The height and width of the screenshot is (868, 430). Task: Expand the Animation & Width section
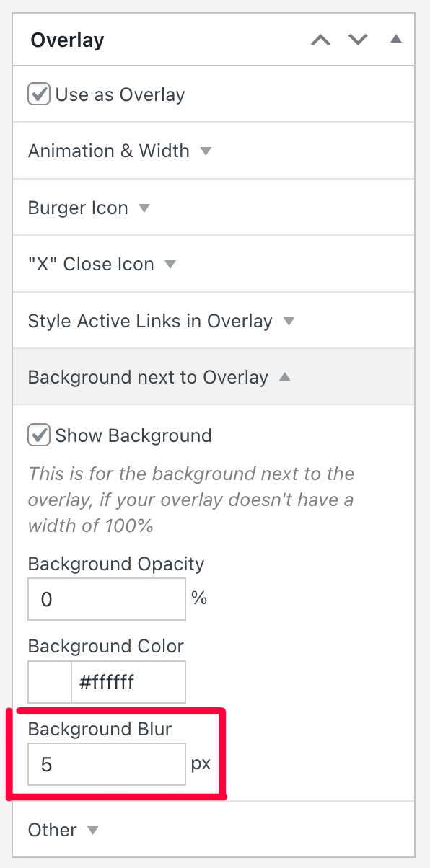point(109,151)
